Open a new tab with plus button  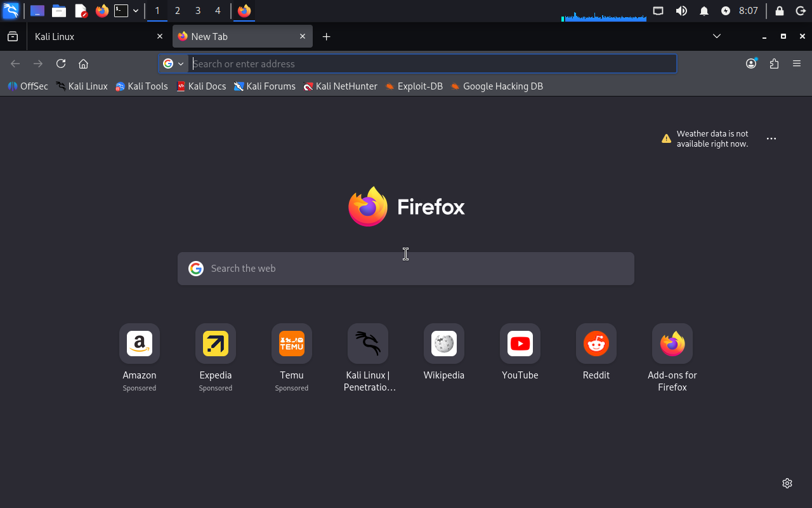tap(326, 36)
